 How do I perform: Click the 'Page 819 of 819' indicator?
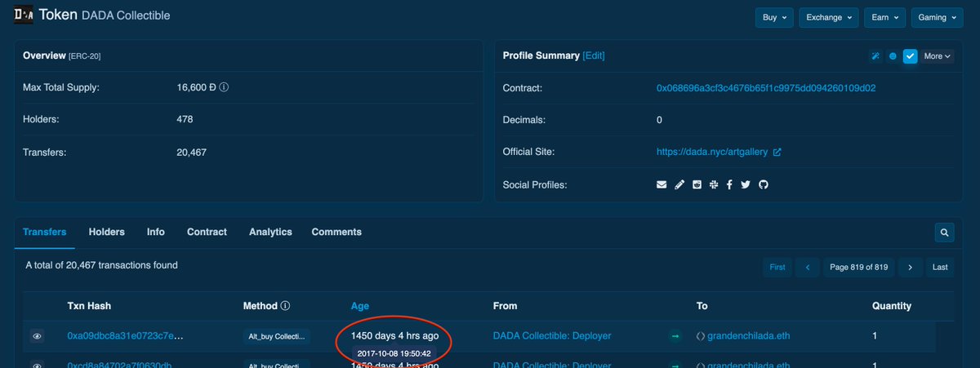coord(858,267)
